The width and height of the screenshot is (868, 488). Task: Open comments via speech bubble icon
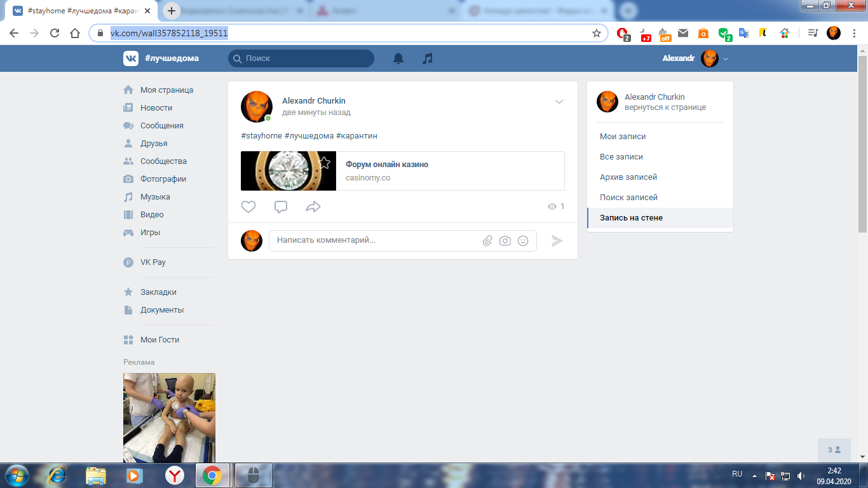[x=281, y=207]
